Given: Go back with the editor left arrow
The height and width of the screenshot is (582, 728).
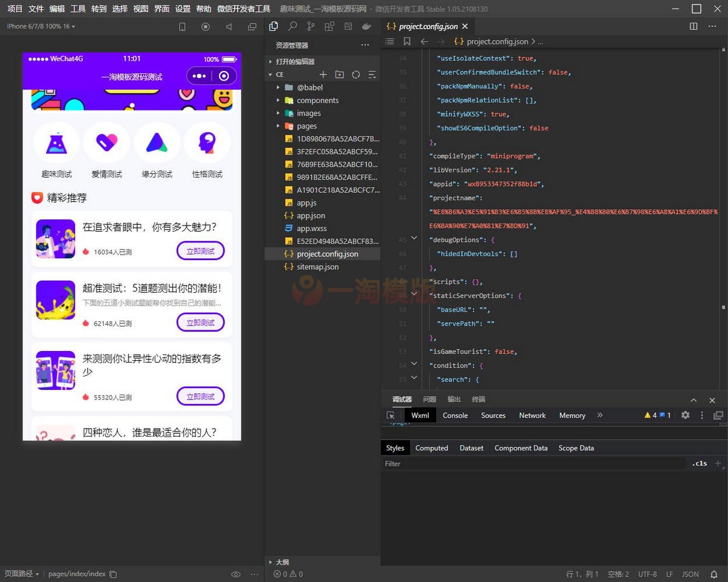Looking at the screenshot, I should [425, 41].
